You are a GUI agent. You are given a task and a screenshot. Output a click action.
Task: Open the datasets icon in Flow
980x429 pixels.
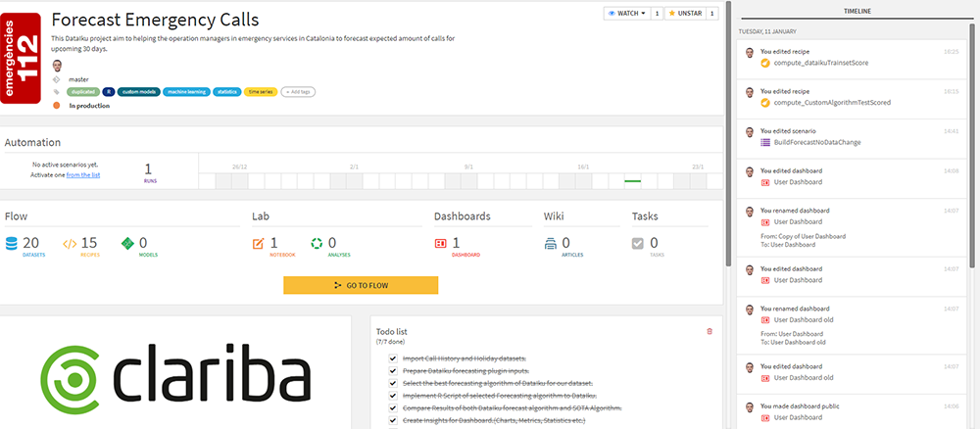(12, 244)
